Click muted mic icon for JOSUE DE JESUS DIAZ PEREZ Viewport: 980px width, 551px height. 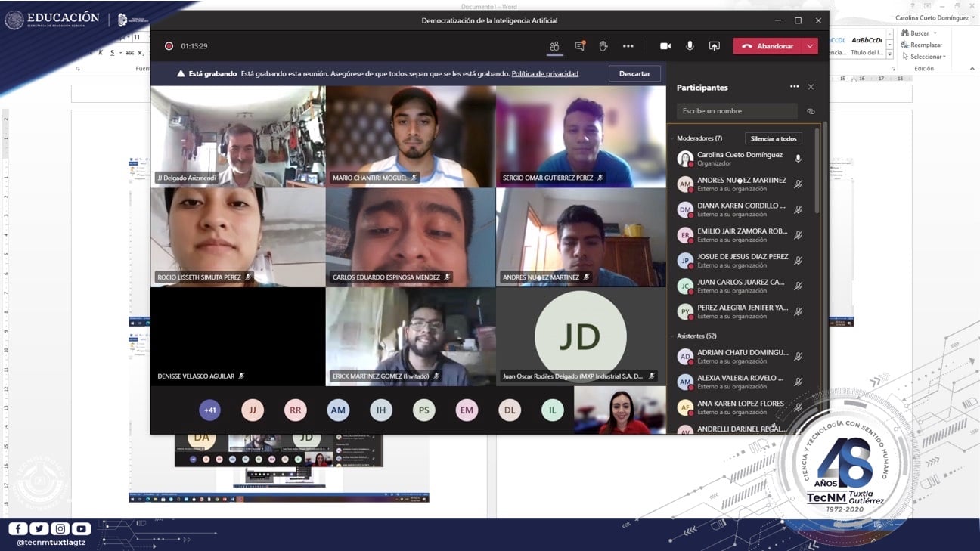tap(798, 261)
